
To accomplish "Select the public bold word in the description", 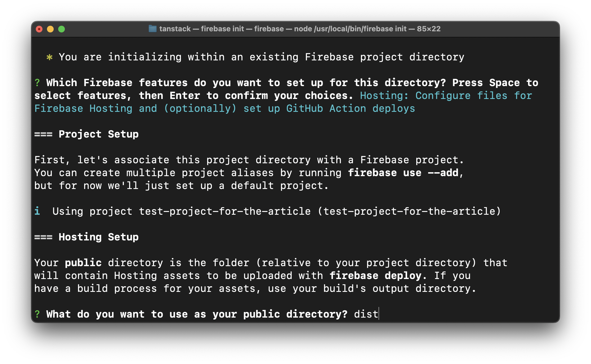I will tap(83, 263).
